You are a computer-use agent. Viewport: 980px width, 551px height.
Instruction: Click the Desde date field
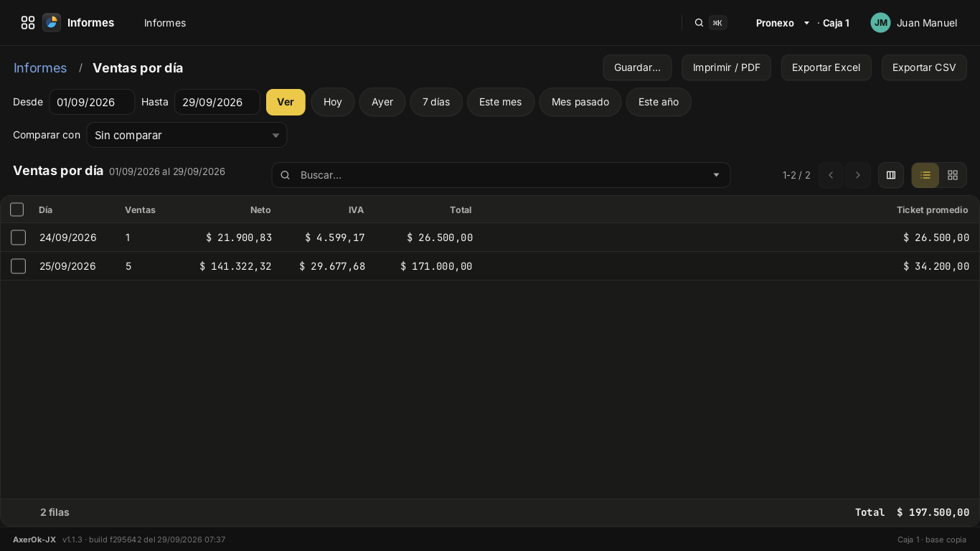click(92, 102)
